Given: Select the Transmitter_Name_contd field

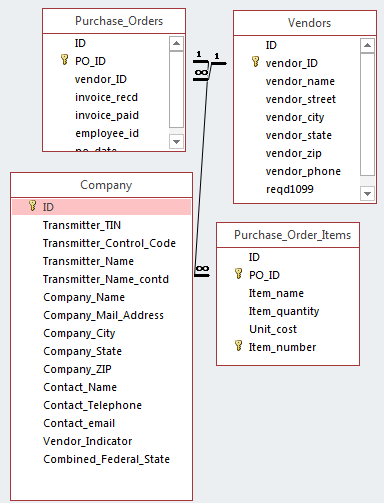Looking at the screenshot, I should 106,279.
